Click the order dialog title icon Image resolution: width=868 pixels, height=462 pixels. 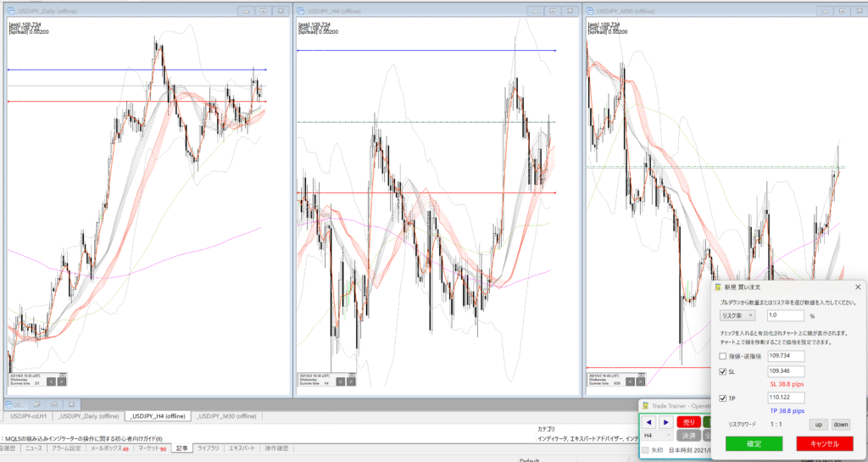coord(718,287)
